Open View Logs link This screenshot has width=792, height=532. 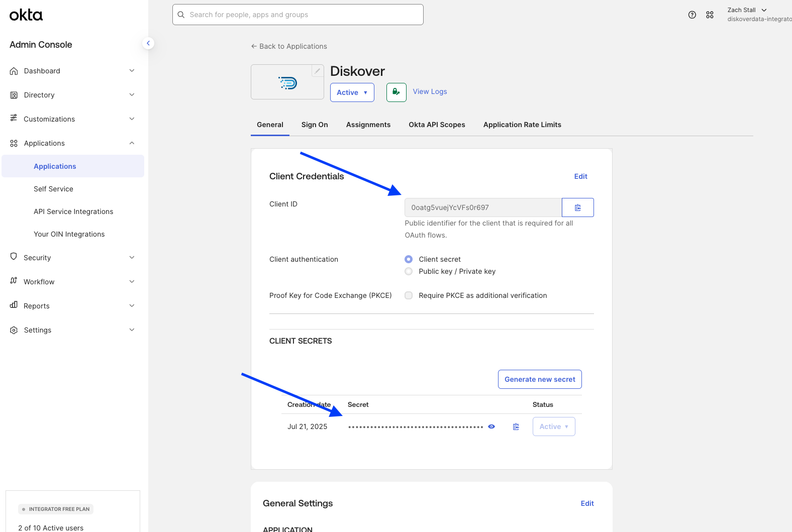tap(430, 91)
